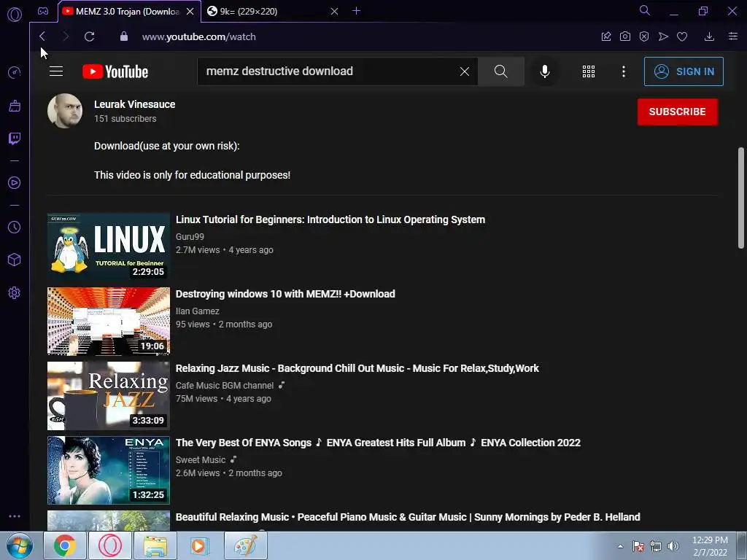The height and width of the screenshot is (560, 747).
Task: Open Twitch panel in sidebar
Action: click(15, 139)
